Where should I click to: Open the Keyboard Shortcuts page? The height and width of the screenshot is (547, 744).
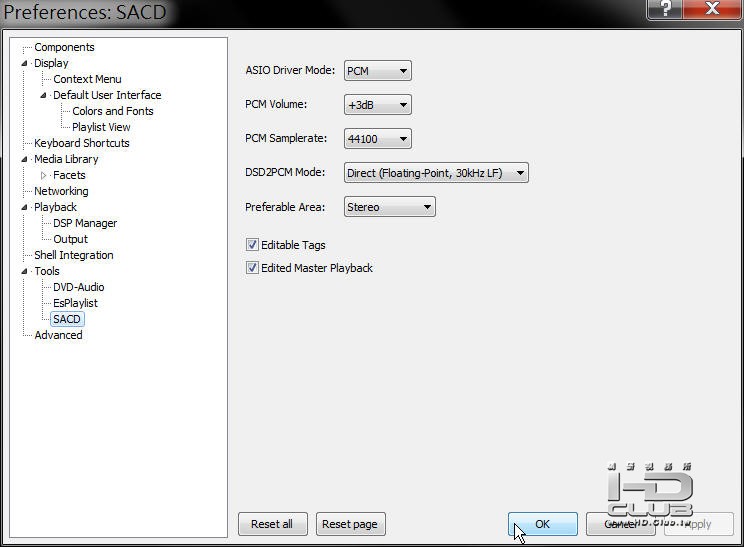point(82,143)
